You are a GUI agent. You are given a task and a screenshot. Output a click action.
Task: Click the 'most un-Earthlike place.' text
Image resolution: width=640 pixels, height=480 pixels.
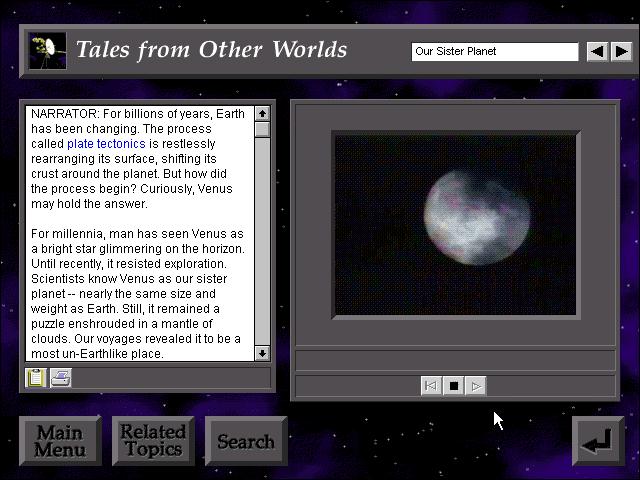click(97, 353)
